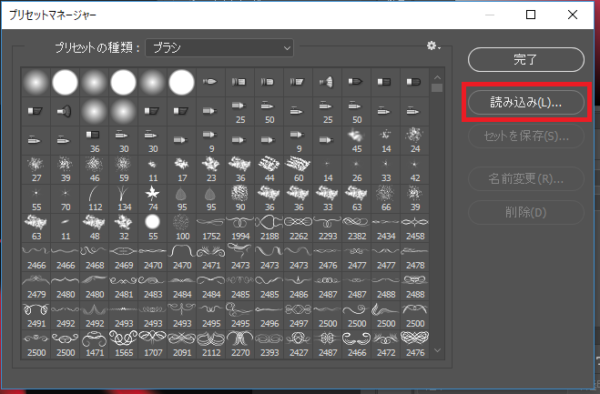Select the ornament brush labeled 2483
Viewport: 600px width, 394px height.
(153, 286)
